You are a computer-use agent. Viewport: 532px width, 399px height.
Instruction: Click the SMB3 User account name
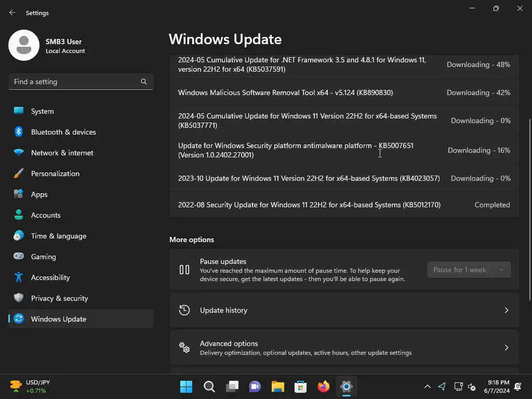click(x=63, y=42)
